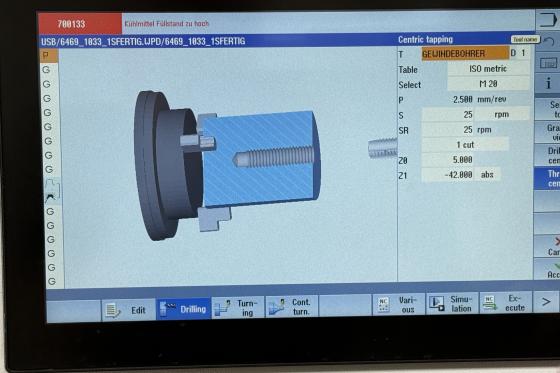The width and height of the screenshot is (560, 373).
Task: Click the yellow Tool name tooltip
Action: pyautogui.click(x=525, y=39)
